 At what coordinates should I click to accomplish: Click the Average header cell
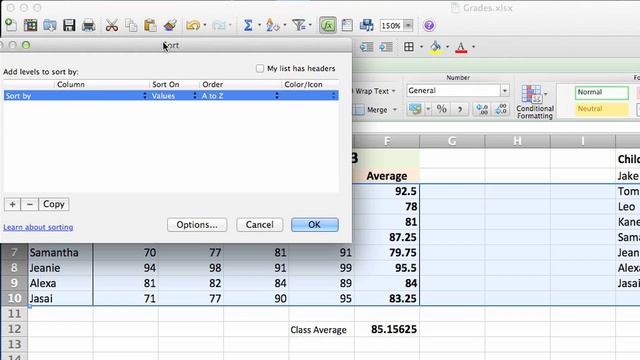[387, 176]
